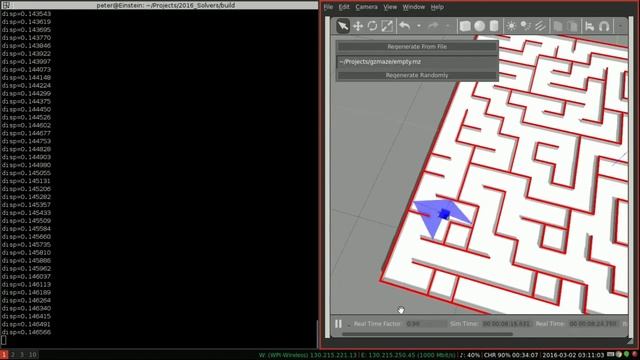
Task: Click the date and time in status bar
Action: 573,355
